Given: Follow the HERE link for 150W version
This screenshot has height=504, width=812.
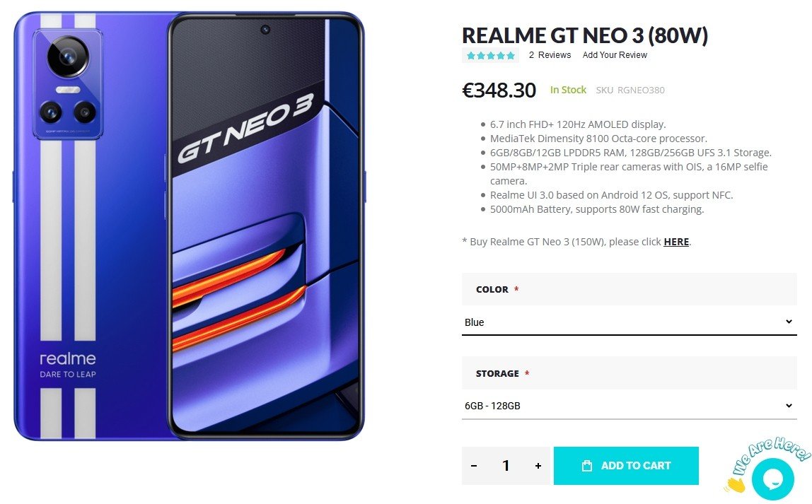Looking at the screenshot, I should pos(676,242).
